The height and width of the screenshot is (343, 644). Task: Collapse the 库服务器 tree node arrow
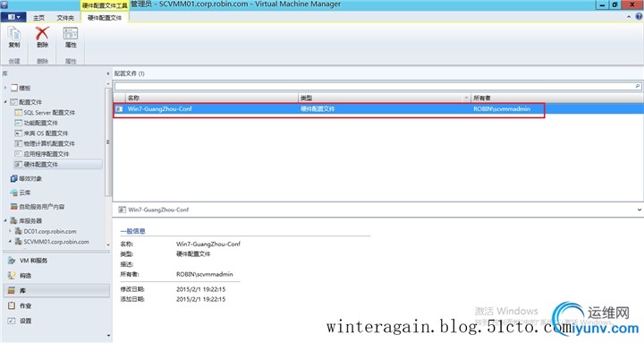pyautogui.click(x=5, y=220)
